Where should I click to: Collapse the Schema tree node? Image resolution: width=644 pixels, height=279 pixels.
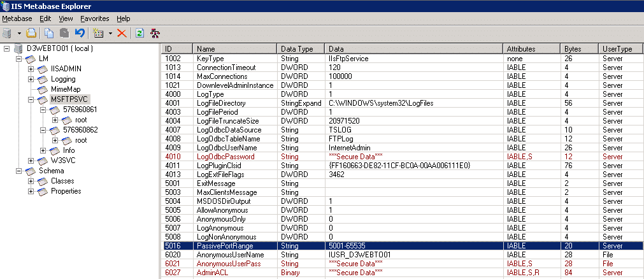[19, 171]
